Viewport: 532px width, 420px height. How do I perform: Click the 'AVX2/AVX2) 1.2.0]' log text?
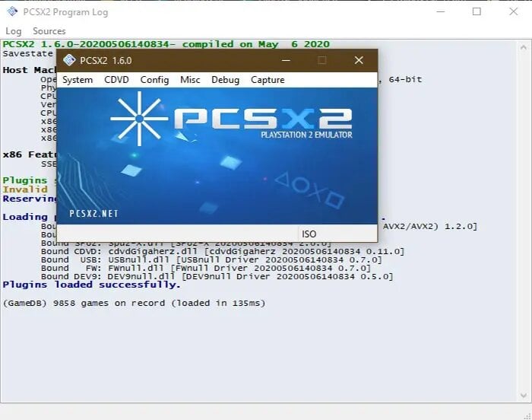[430, 226]
